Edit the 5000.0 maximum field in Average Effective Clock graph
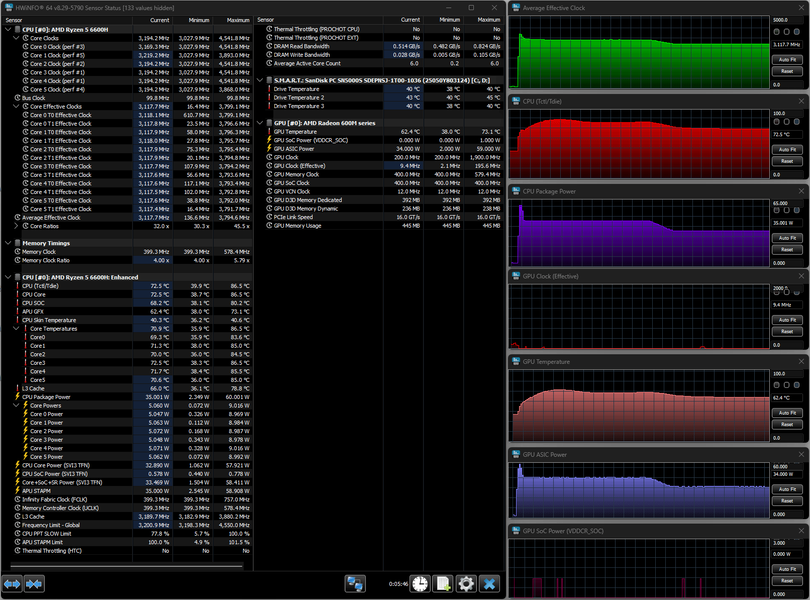This screenshot has height=600, width=810. [787, 20]
